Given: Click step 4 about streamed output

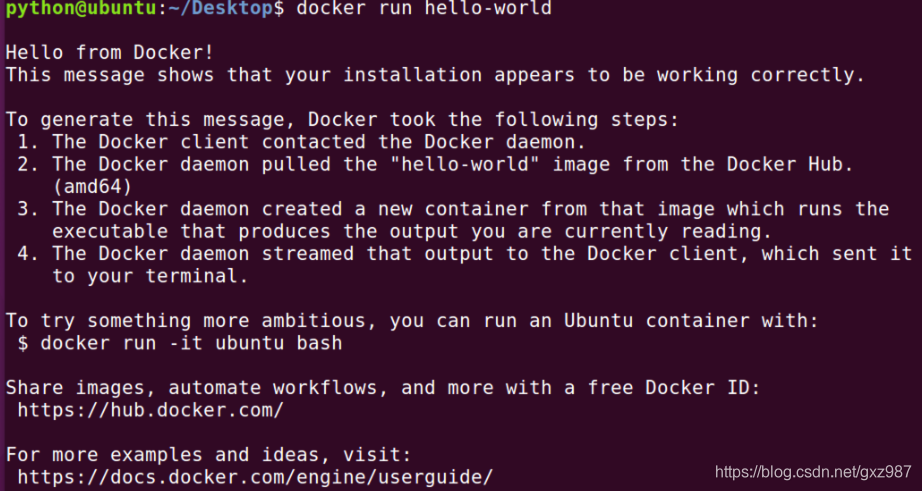Looking at the screenshot, I should click(x=465, y=253).
